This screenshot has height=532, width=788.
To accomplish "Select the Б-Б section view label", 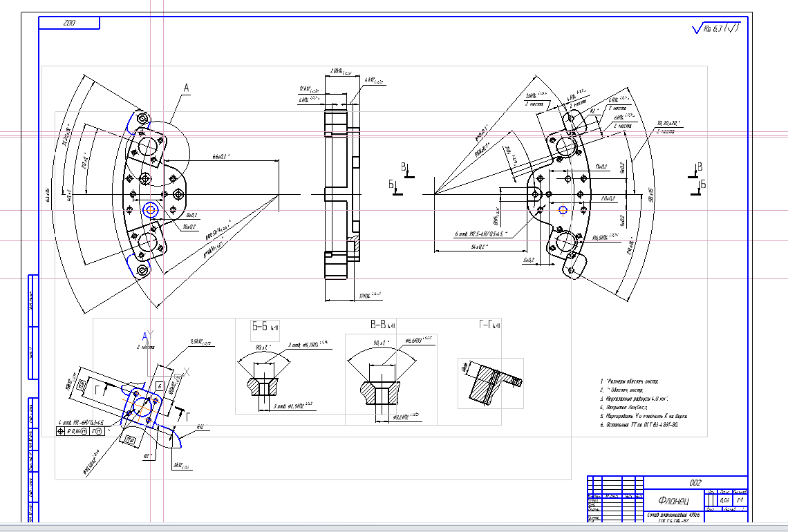I will (265, 325).
